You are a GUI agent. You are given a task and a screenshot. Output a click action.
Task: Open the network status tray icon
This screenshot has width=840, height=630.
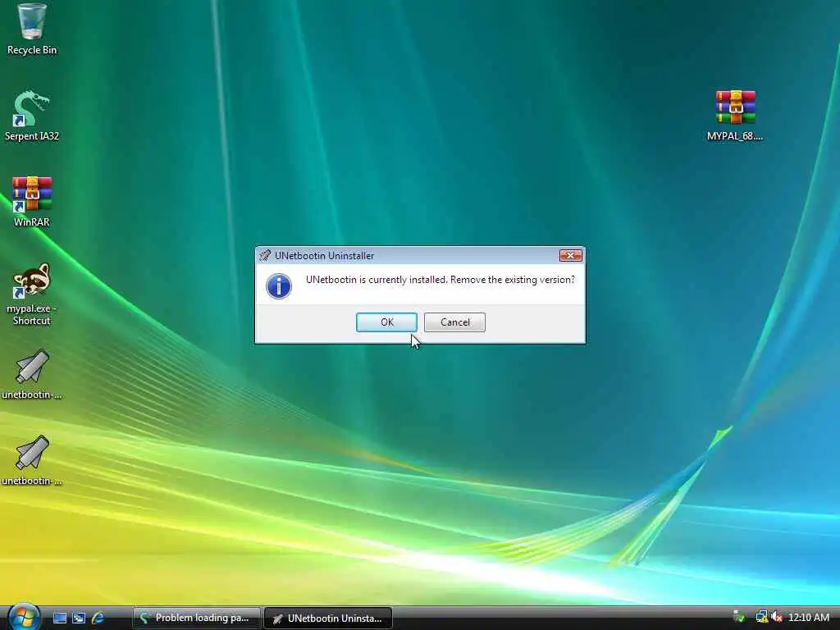[761, 618]
